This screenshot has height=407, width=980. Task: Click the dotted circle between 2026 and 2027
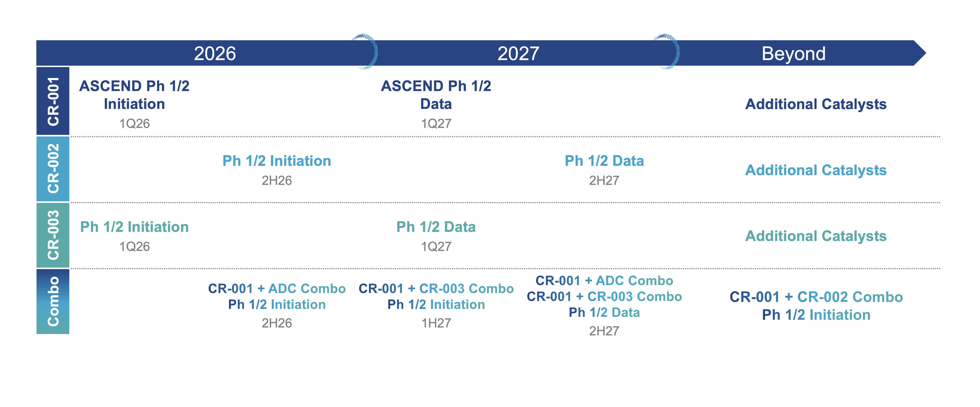point(365,52)
